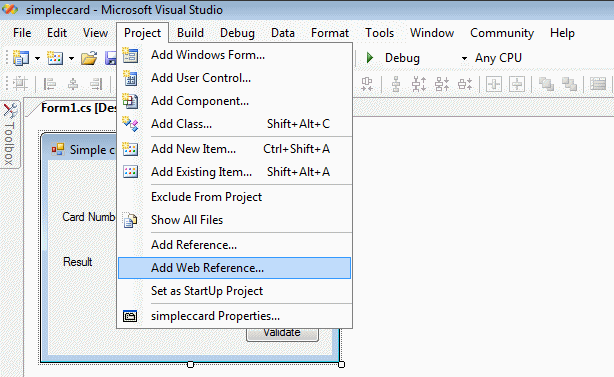Click the Add New Item toolbar icon

click(55, 58)
